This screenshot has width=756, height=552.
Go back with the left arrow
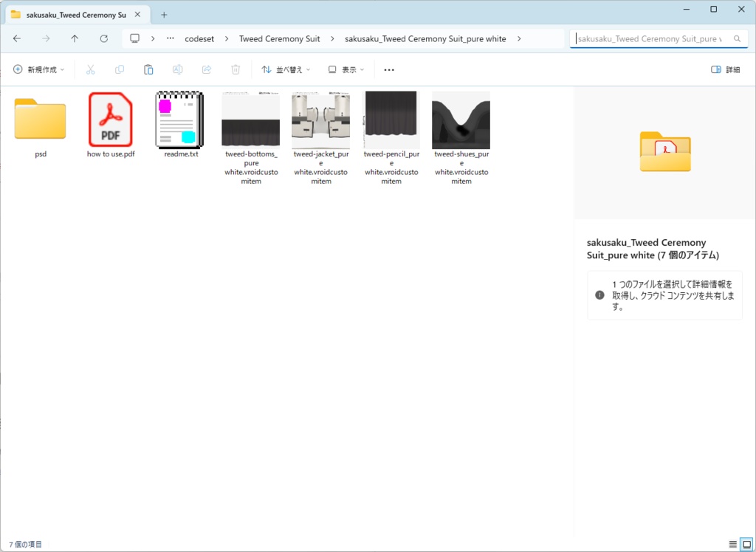[x=17, y=38]
